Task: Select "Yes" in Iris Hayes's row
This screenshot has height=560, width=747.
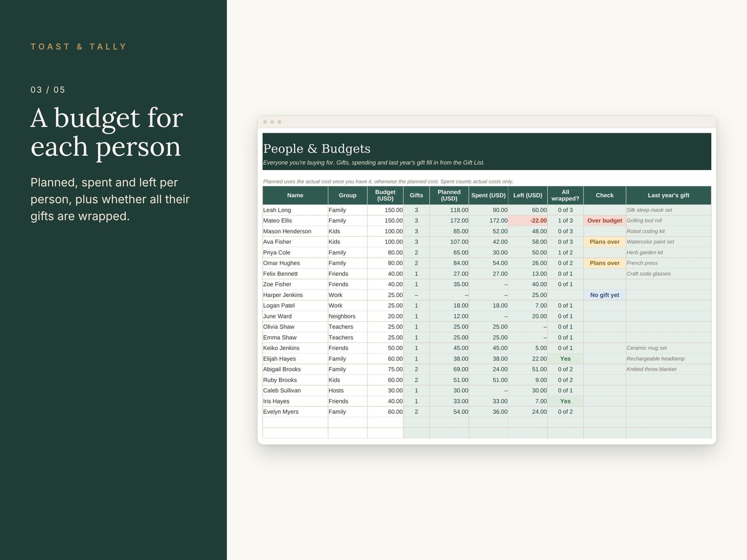Action: (x=566, y=402)
